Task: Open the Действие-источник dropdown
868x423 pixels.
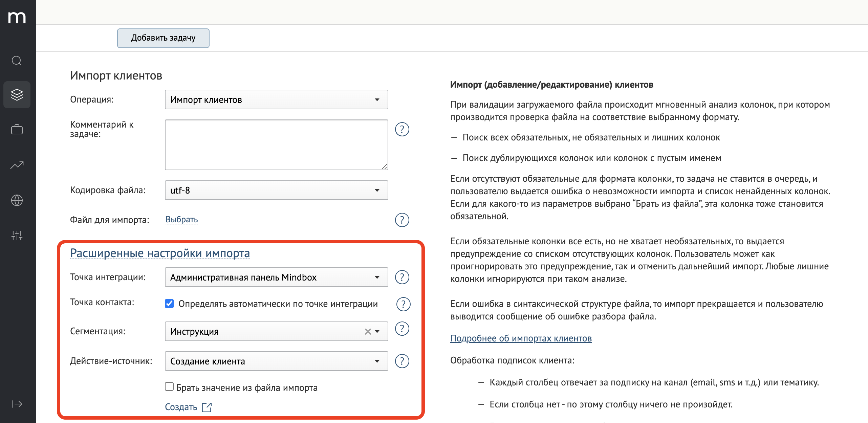Action: click(x=276, y=361)
